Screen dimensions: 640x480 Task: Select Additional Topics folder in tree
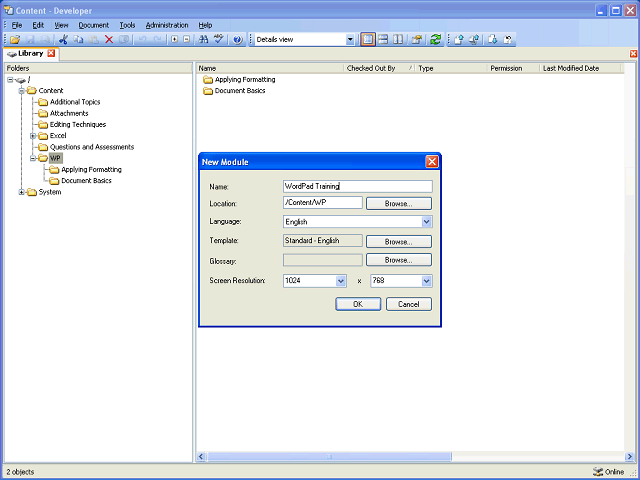[x=75, y=102]
